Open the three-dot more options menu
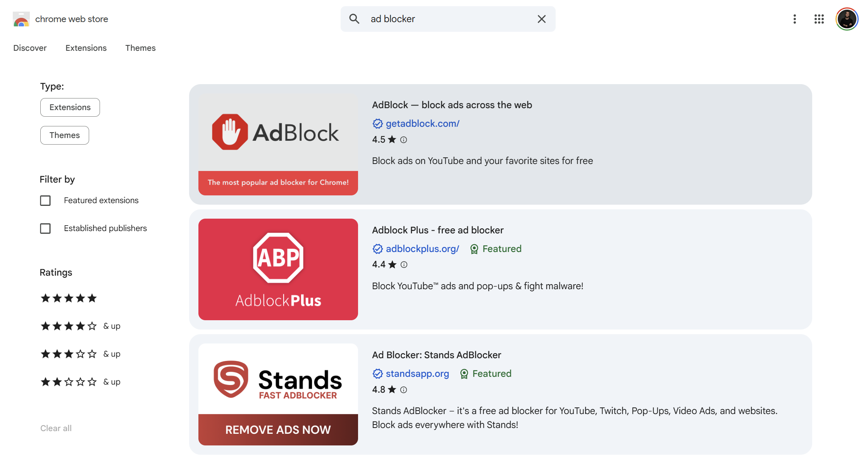868x459 pixels. [x=794, y=19]
